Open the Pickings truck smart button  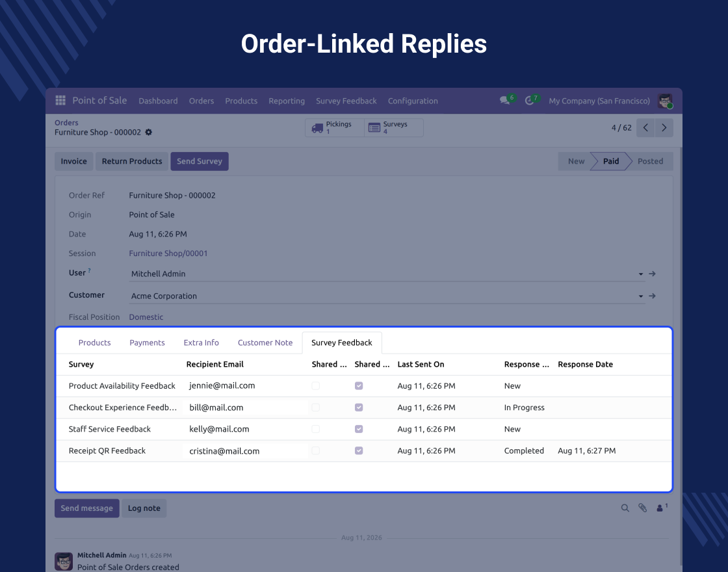pyautogui.click(x=335, y=127)
